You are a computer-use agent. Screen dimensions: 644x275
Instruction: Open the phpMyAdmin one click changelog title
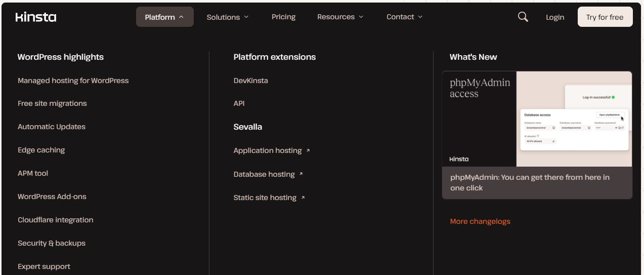(x=530, y=182)
